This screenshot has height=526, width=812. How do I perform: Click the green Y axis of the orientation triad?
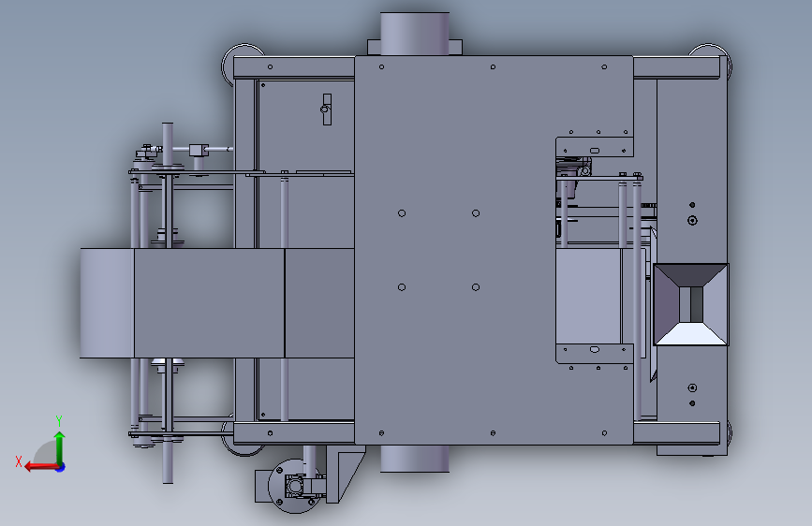[x=60, y=447]
